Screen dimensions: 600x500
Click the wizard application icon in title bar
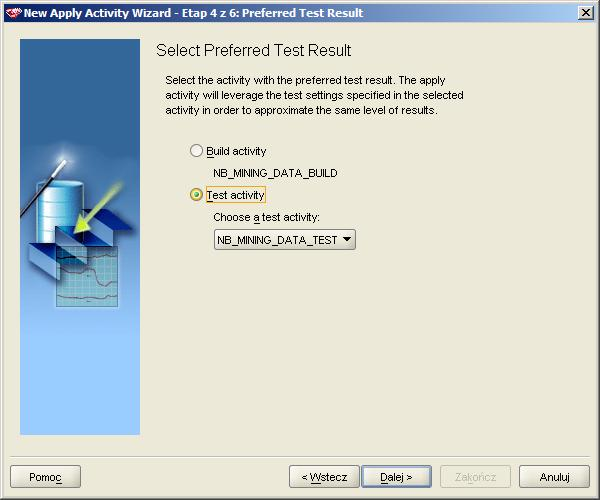click(13, 13)
